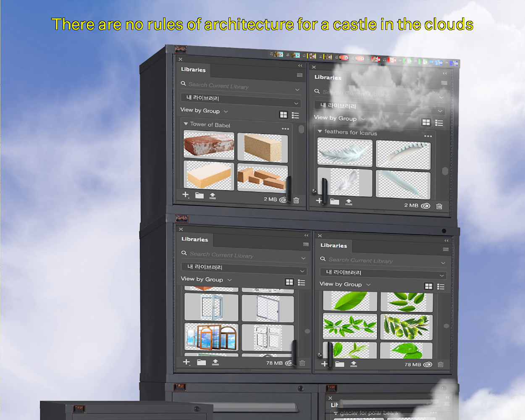Select Libraries tab in green leaves panel
This screenshot has height=420, width=525.
[x=334, y=246]
